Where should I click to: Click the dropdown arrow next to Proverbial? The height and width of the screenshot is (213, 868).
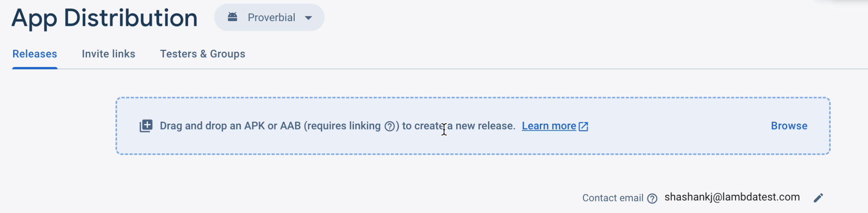(x=308, y=18)
